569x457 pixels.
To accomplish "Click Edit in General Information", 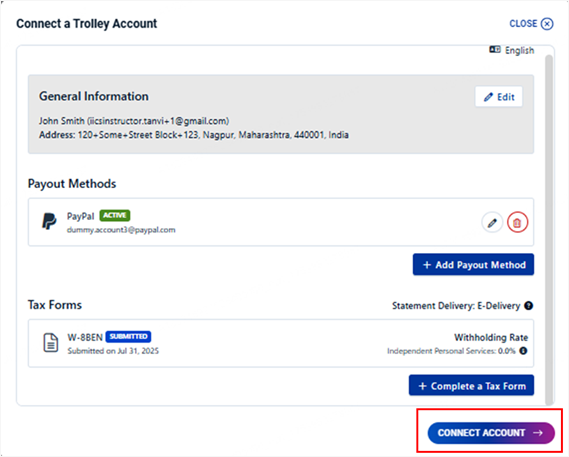I will [x=499, y=97].
